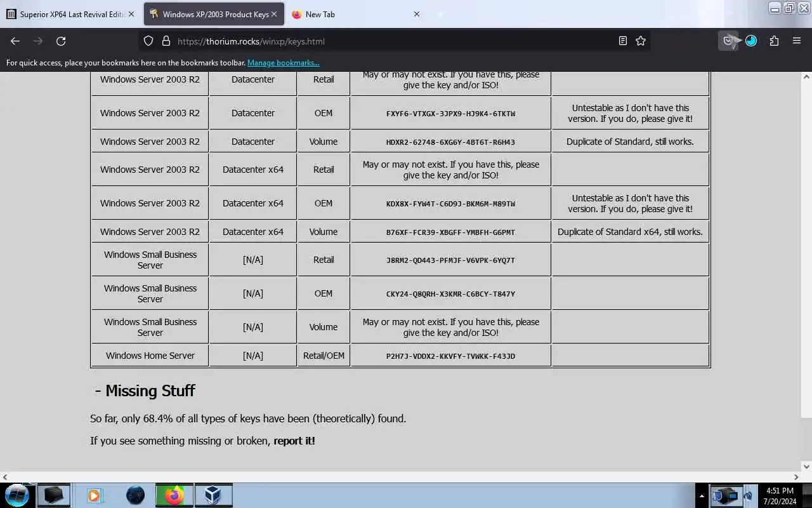
Task: Click [N/A] in Windows Home Server row
Action: tap(253, 356)
